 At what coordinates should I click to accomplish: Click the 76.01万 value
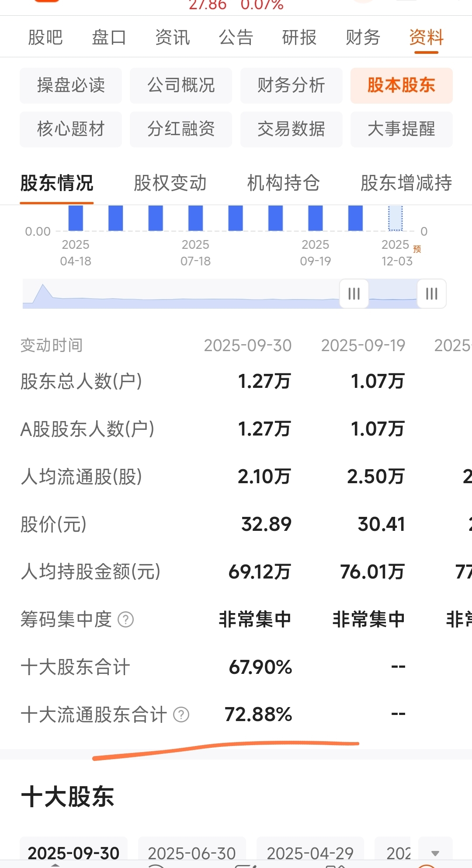373,572
